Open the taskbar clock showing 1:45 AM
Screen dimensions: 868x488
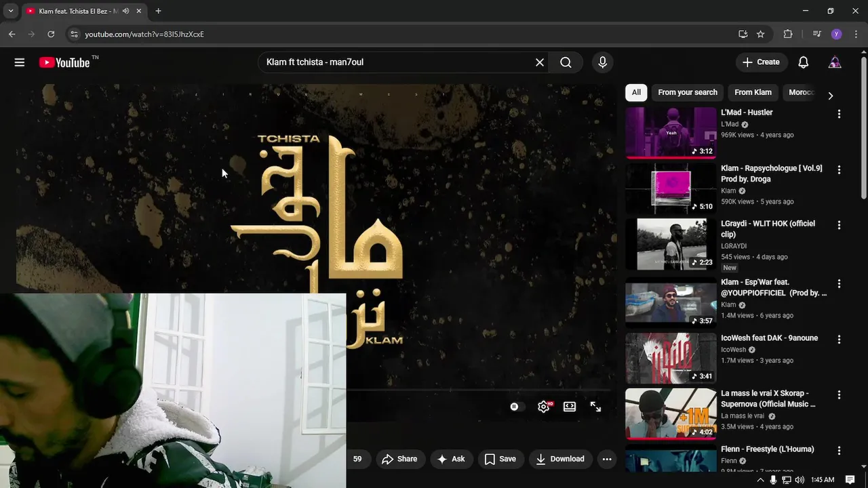point(823,480)
